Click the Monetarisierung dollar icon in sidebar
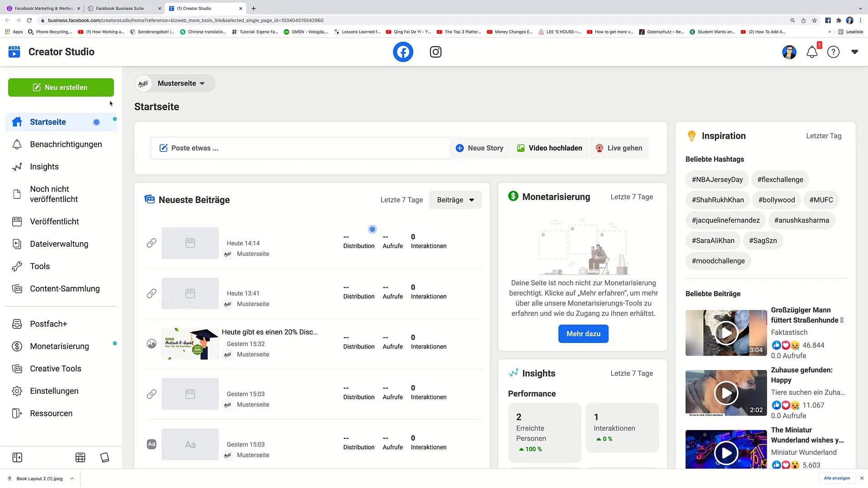 (x=17, y=346)
